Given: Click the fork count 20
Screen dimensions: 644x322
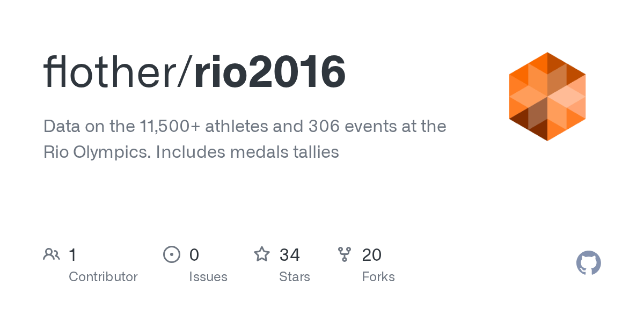Looking at the screenshot, I should (372, 254).
